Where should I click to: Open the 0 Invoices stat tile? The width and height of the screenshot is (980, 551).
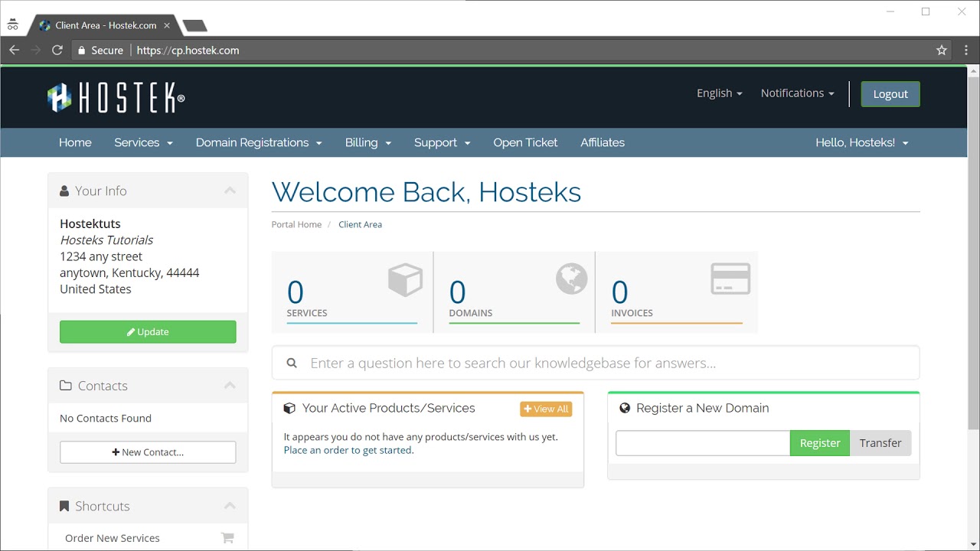[x=677, y=292]
